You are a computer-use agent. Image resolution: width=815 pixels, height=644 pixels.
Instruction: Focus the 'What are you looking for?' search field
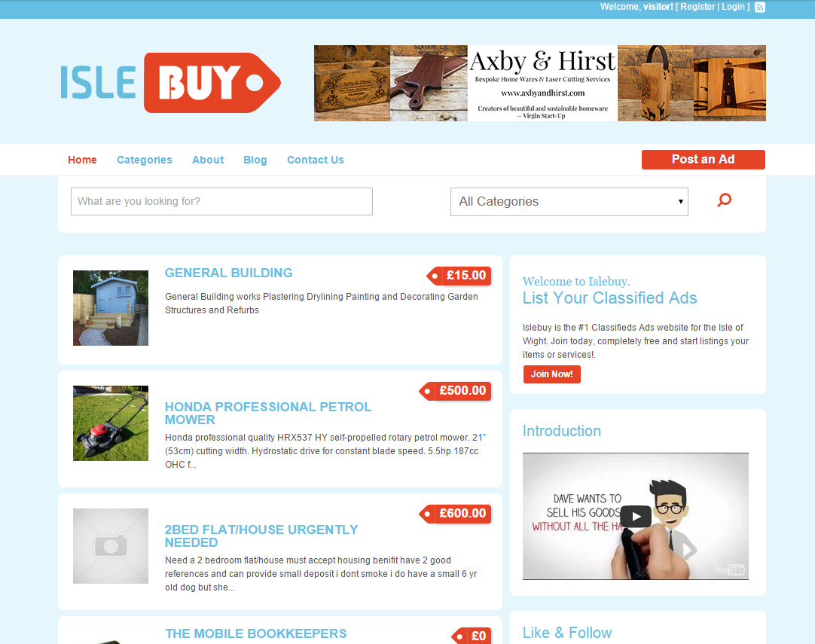(x=222, y=202)
